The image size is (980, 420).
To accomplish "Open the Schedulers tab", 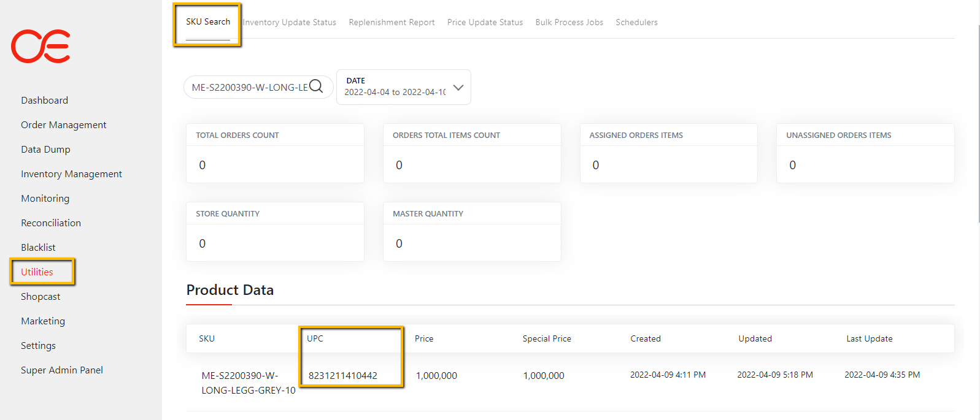I will 636,22.
